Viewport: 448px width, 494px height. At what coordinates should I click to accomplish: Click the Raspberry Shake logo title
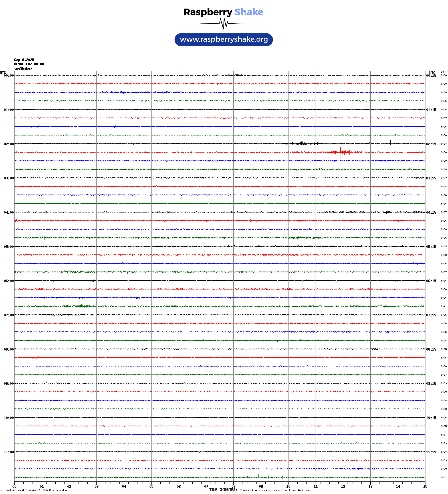click(x=223, y=12)
